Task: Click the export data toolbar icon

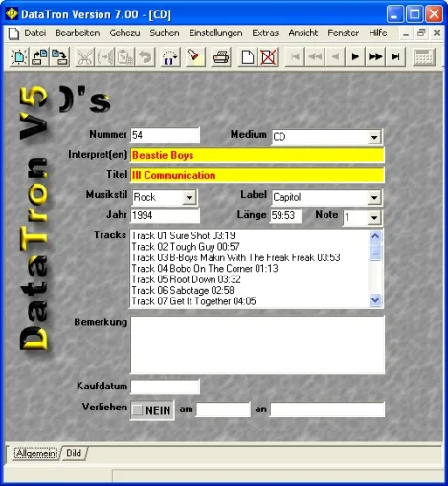Action: point(59,57)
